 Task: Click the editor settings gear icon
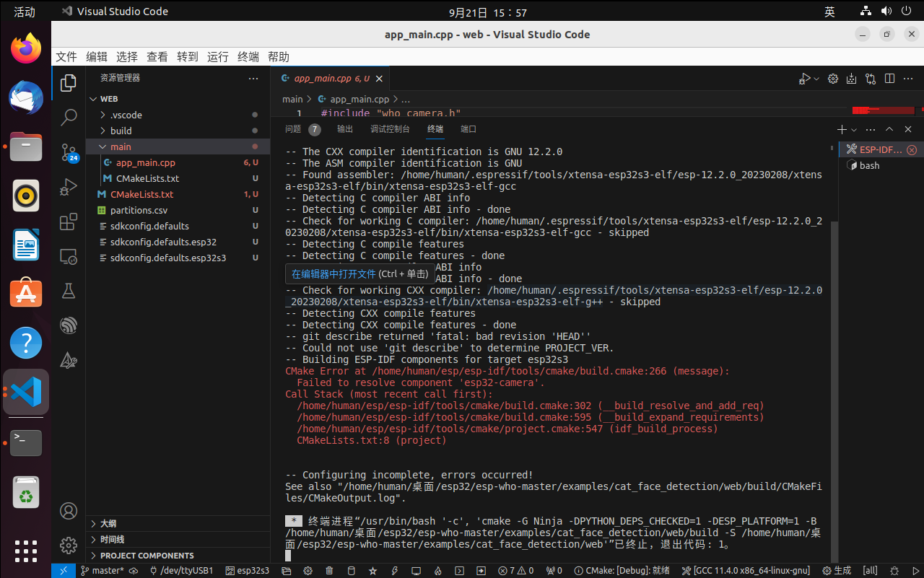coord(833,79)
